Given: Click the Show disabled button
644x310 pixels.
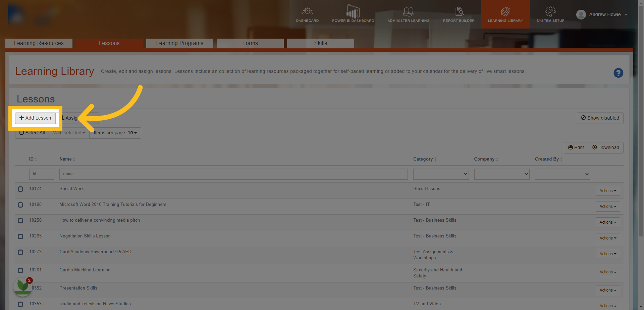Looking at the screenshot, I should coord(600,118).
